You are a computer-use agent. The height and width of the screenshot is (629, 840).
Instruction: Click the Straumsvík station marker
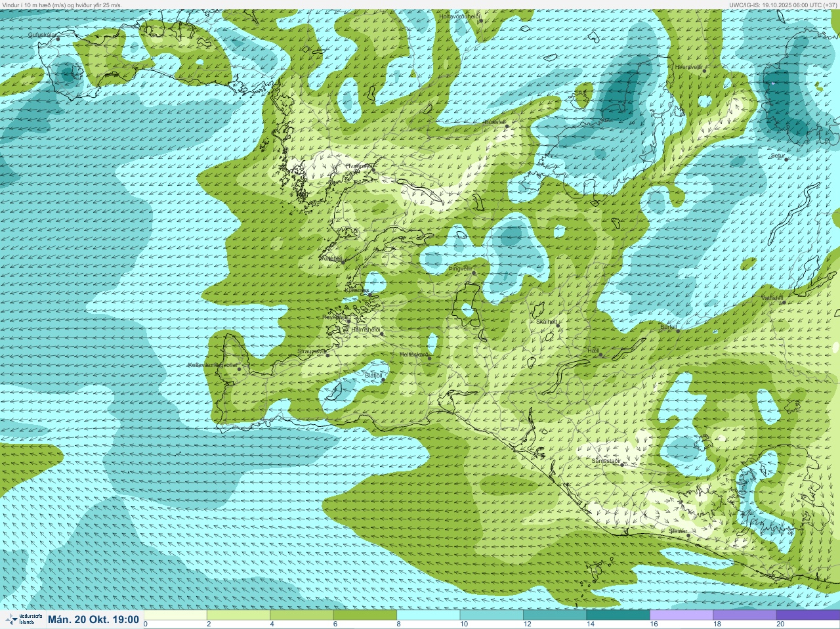(327, 355)
